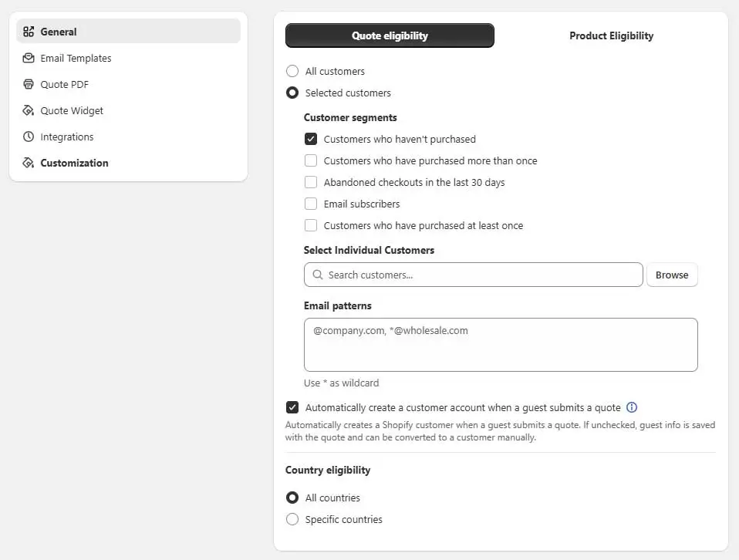Disable automatic customer account creation
The height and width of the screenshot is (560, 739).
(x=292, y=407)
